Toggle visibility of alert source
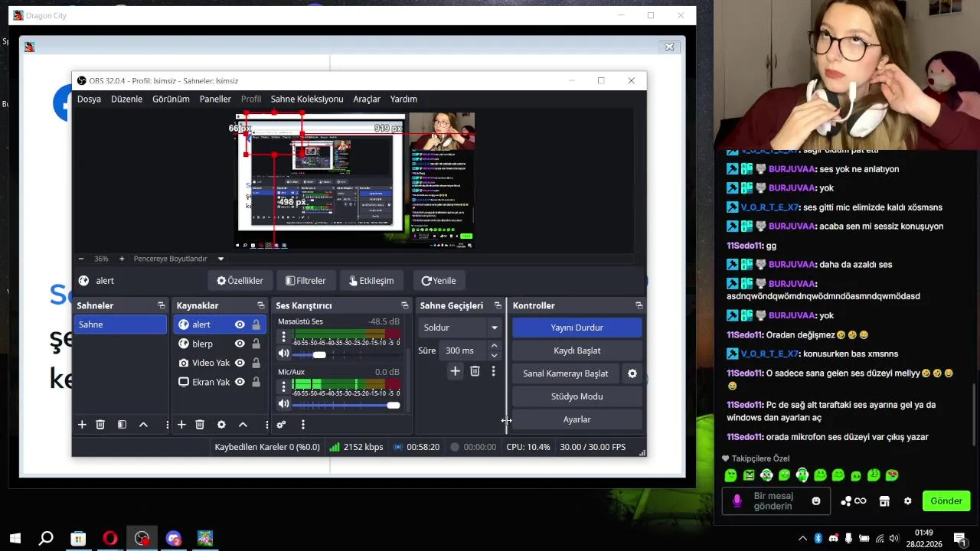This screenshot has height=551, width=980. tap(240, 324)
